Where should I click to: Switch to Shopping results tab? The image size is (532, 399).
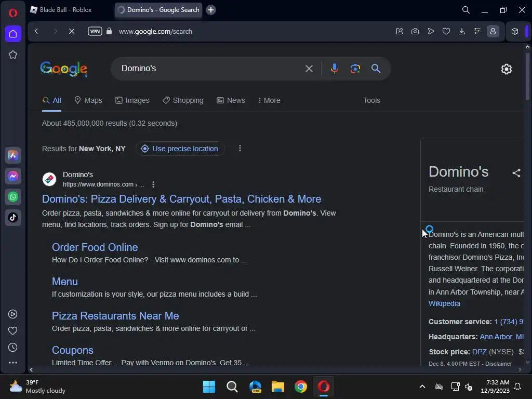point(183,100)
